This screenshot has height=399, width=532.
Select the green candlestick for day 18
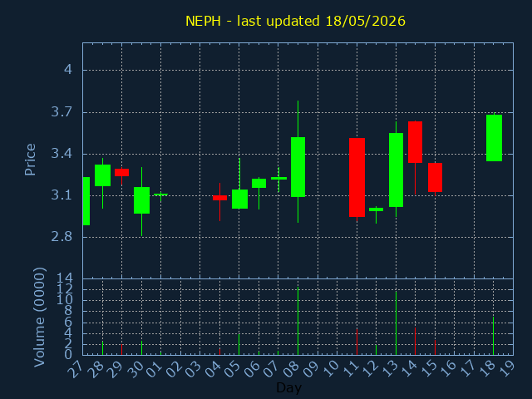[494, 138]
